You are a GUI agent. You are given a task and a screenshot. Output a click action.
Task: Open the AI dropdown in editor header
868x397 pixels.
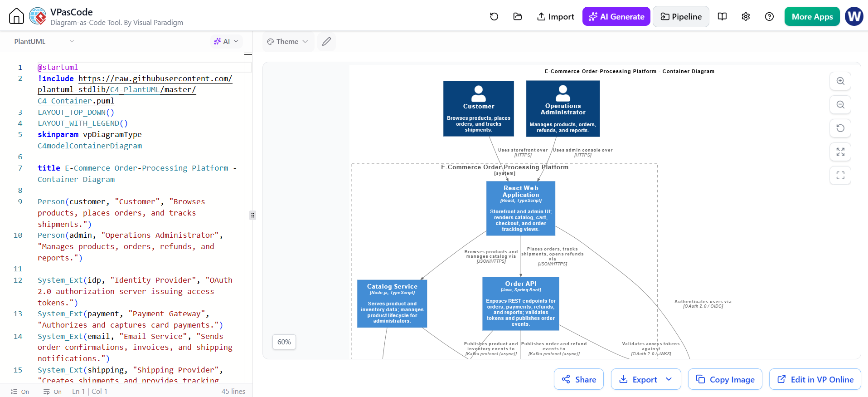(226, 42)
